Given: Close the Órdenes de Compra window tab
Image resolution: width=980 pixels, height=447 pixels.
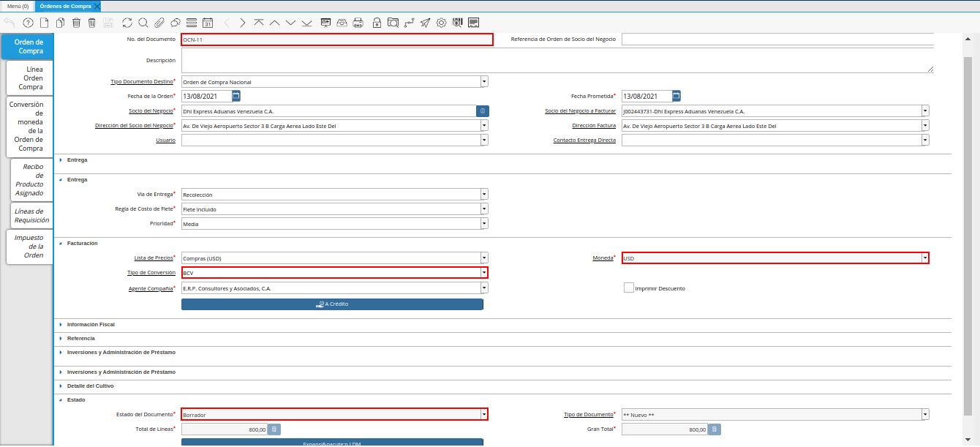Looking at the screenshot, I should click(x=97, y=6).
